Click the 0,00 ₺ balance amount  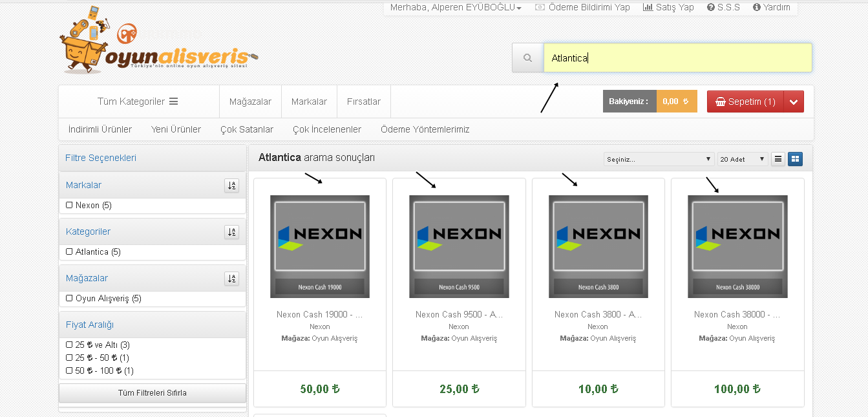click(x=677, y=102)
